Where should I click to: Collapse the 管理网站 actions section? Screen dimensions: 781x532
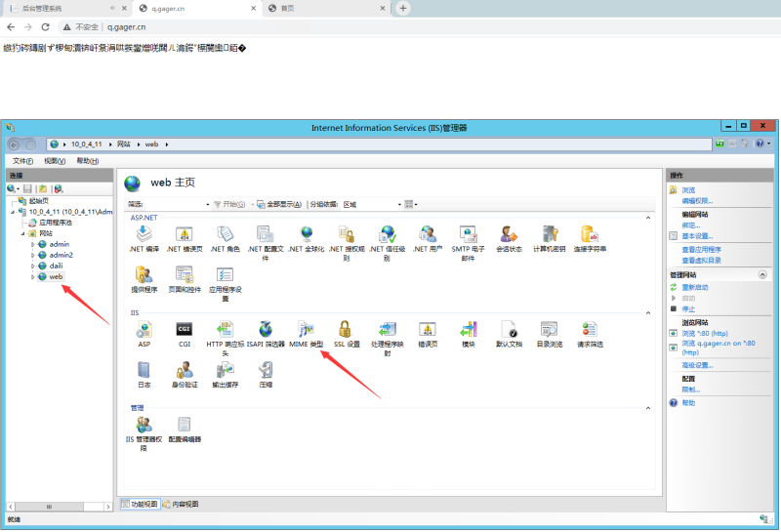(x=762, y=275)
